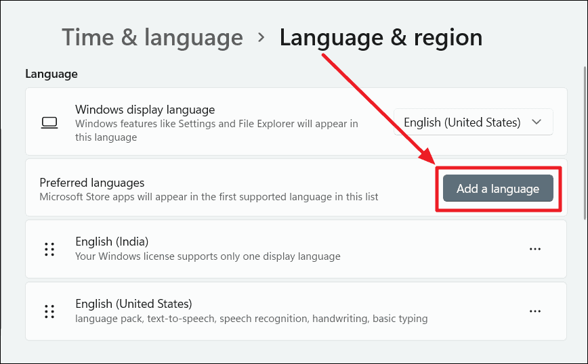Open the Windows display language dropdown
The width and height of the screenshot is (588, 364).
click(x=474, y=122)
